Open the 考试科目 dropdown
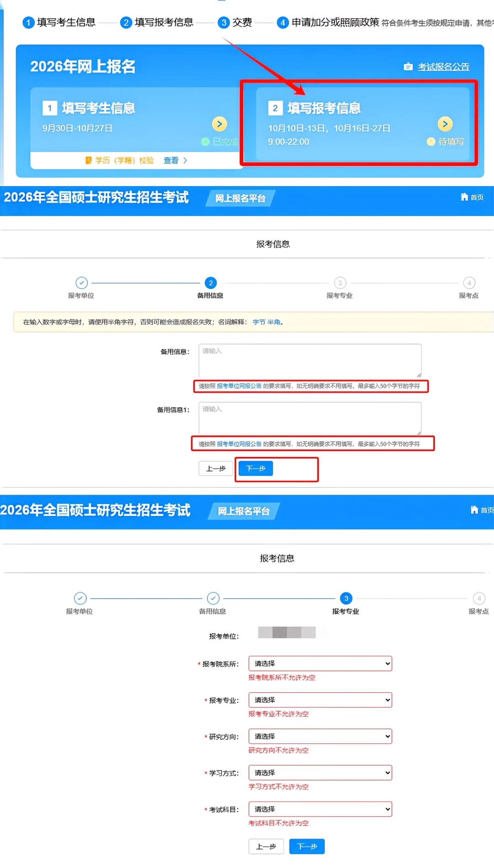Screen dimensions: 494x868 [320, 809]
